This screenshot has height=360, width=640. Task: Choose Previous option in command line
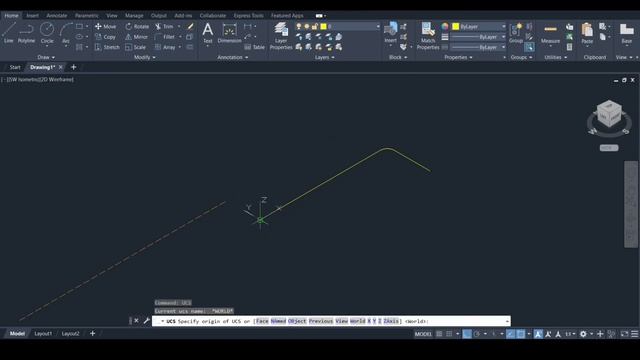[320, 321]
